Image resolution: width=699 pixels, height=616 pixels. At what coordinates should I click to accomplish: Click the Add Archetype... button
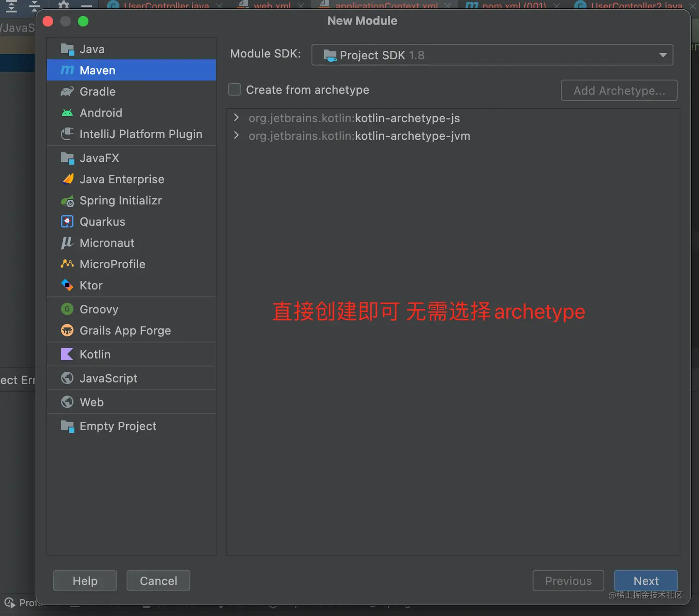coord(619,90)
